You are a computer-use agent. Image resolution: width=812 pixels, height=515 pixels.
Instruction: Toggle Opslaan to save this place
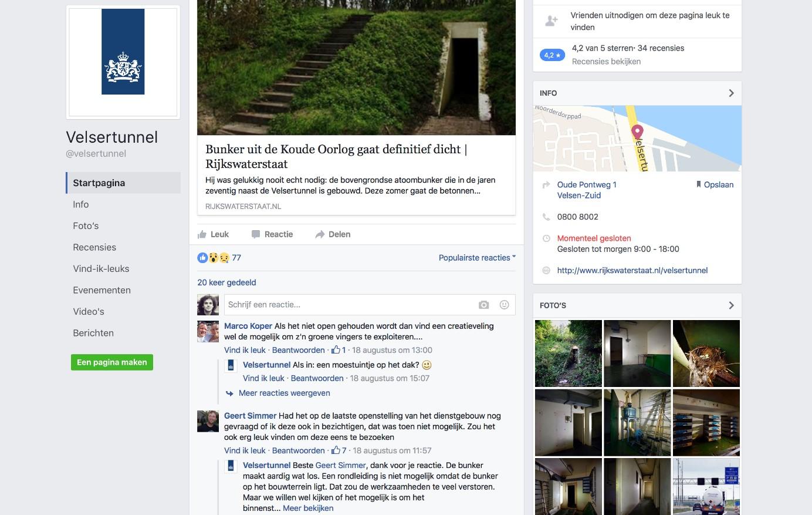(x=715, y=184)
